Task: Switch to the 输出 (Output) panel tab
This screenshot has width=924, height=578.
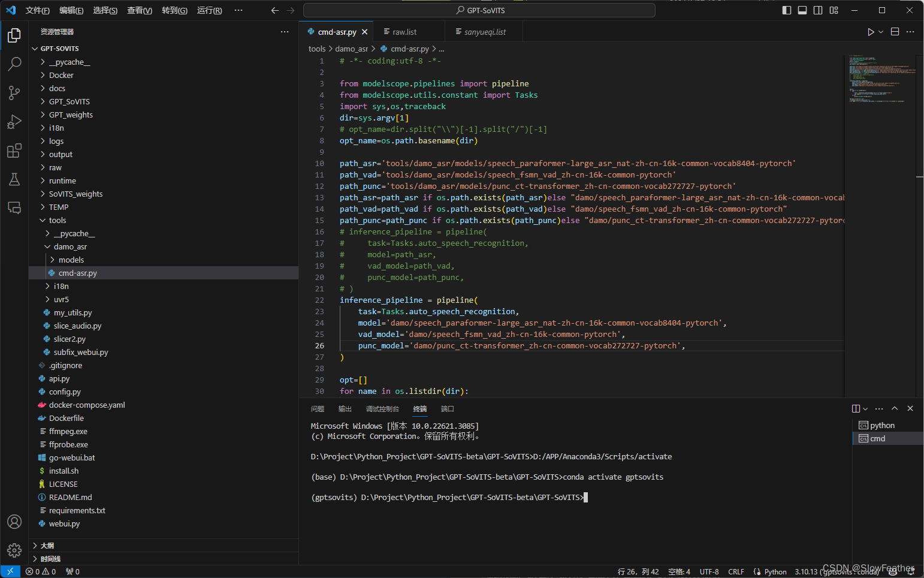Action: [345, 409]
